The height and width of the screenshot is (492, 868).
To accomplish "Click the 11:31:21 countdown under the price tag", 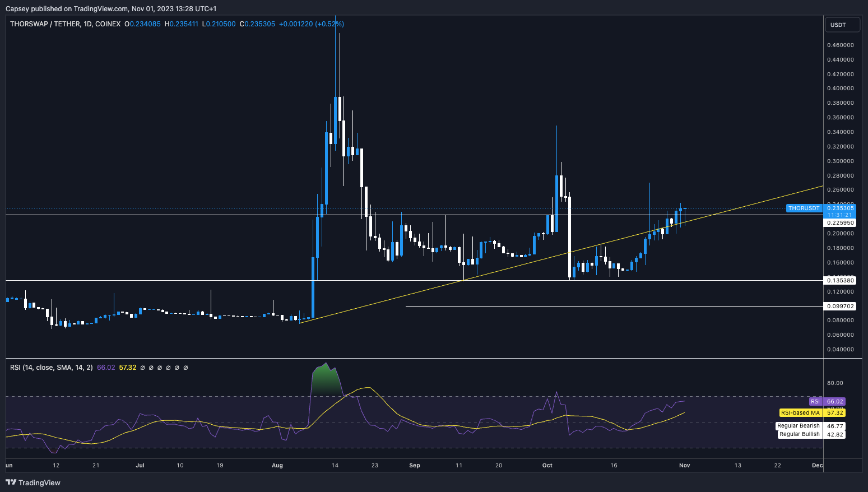I will [x=839, y=215].
